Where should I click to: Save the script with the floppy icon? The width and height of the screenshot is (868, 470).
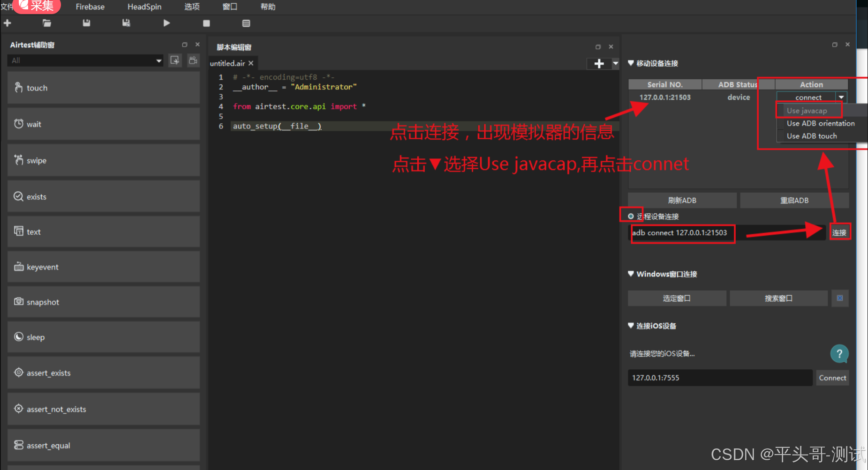click(x=86, y=23)
